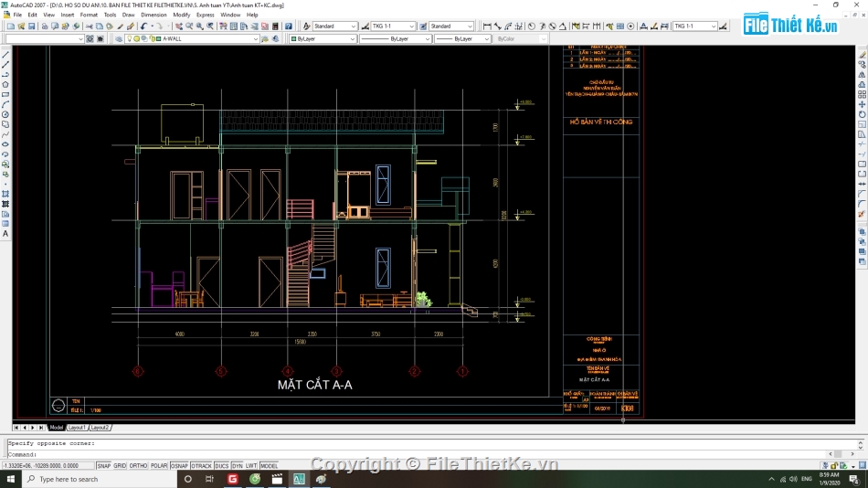Screen dimensions: 868x488
Task: Click the Zoom Realtime icon
Action: click(189, 26)
